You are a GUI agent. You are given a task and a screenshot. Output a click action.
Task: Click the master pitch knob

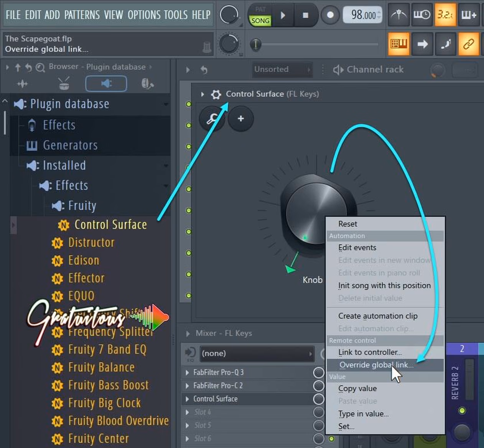pos(229,43)
